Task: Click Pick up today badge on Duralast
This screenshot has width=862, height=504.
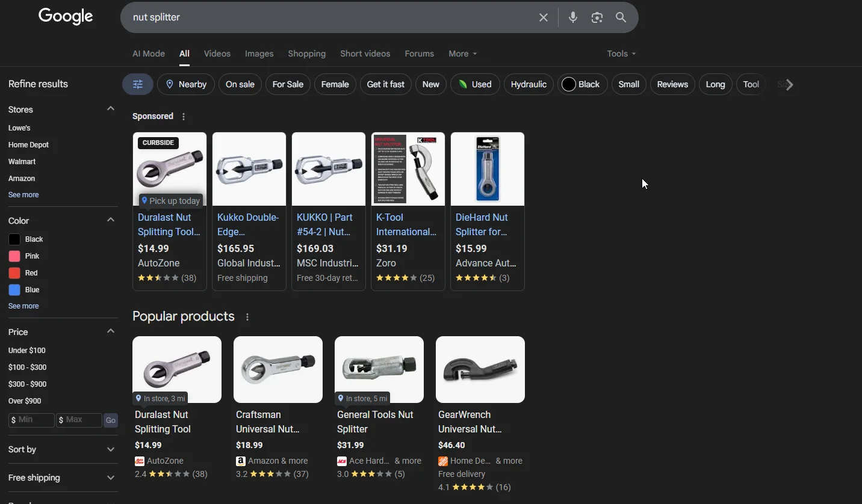Action: coord(171,201)
